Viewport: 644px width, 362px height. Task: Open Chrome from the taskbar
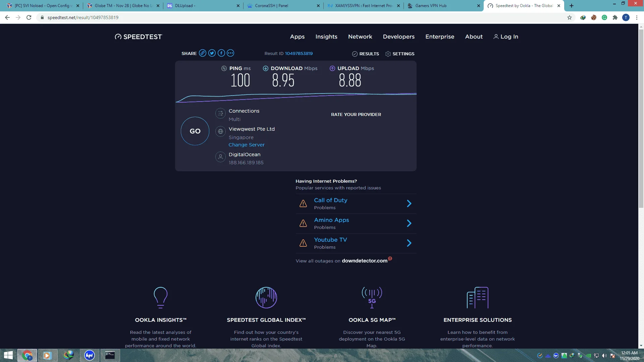pyautogui.click(x=27, y=355)
